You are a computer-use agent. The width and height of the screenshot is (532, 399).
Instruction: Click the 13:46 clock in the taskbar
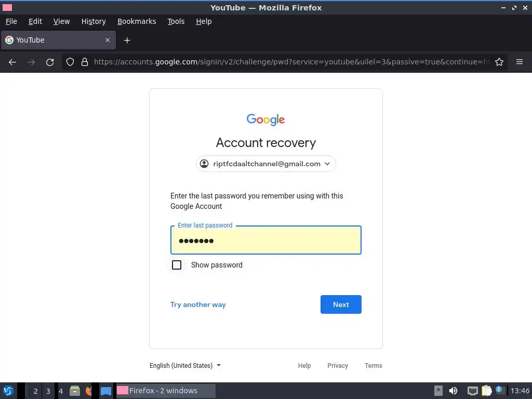(x=520, y=391)
